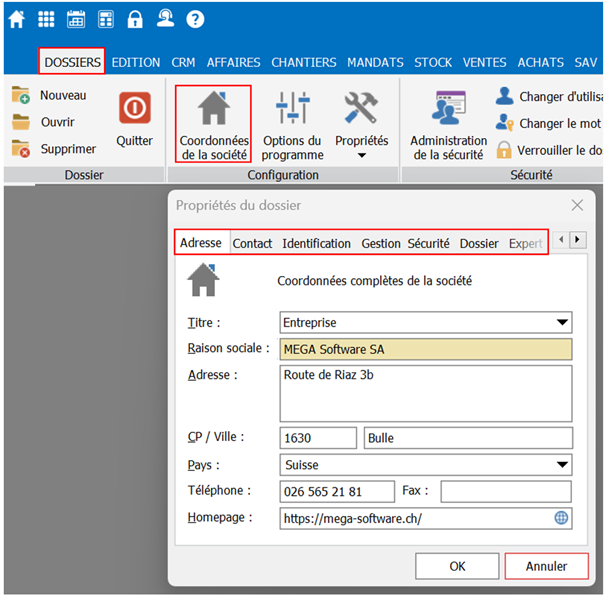Screen dimensions: 605x597
Task: Switch to the VENTES ribbon tab
Action: coord(484,62)
